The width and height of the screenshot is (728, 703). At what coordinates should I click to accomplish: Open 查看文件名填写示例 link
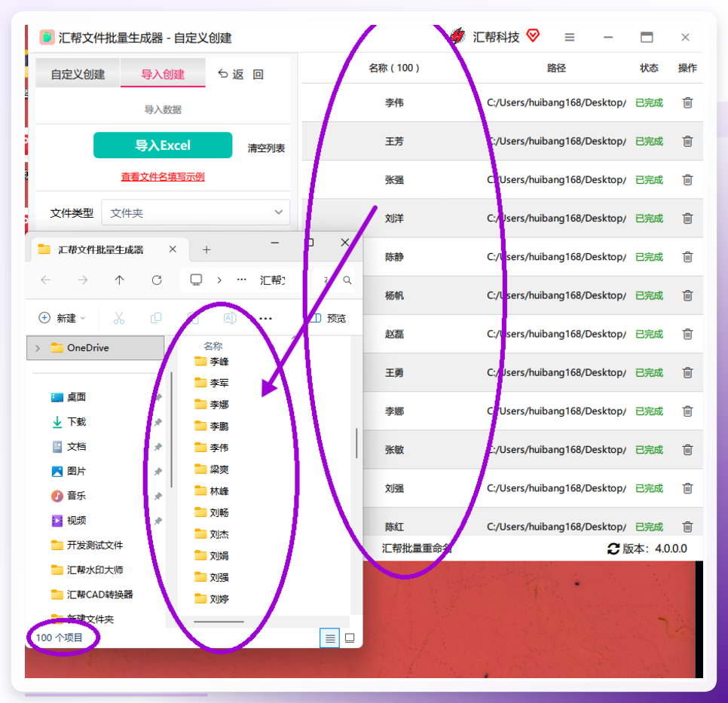(x=163, y=176)
